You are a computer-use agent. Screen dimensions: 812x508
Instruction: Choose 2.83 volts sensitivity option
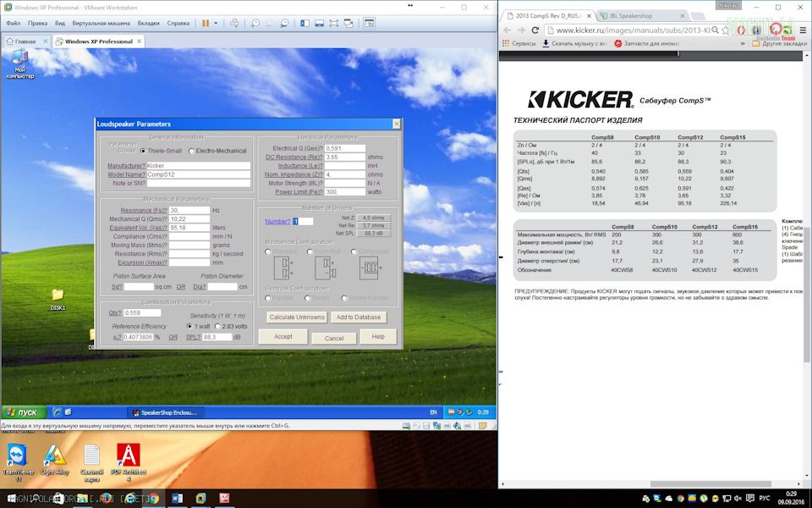[217, 326]
